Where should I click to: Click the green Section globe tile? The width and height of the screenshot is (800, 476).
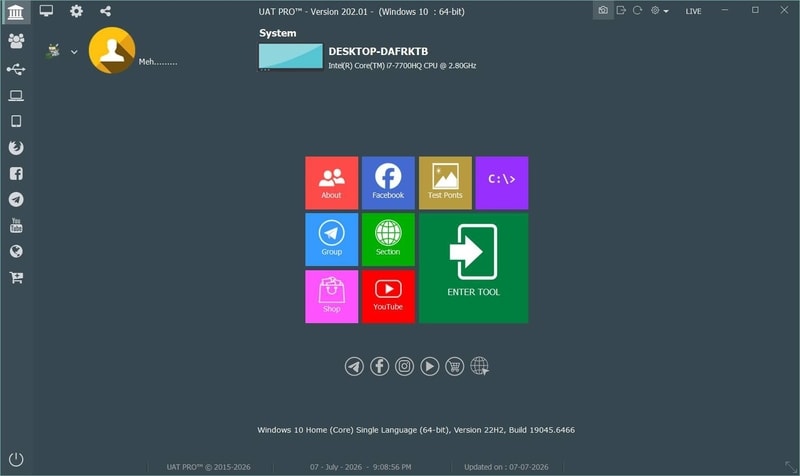[x=388, y=239]
